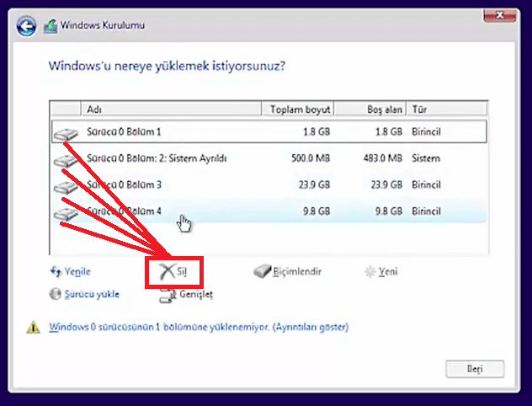Create new partition with Yeni link
Viewport: 532px width, 406px height.
tap(388, 271)
